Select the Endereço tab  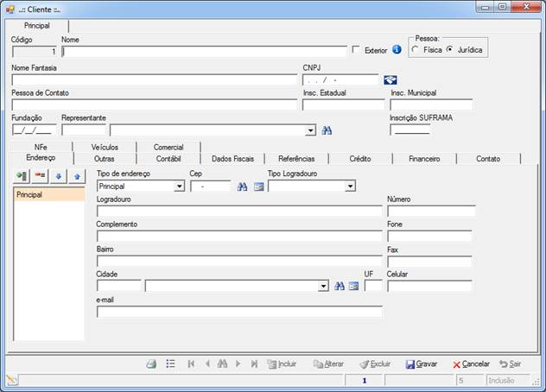pyautogui.click(x=41, y=158)
